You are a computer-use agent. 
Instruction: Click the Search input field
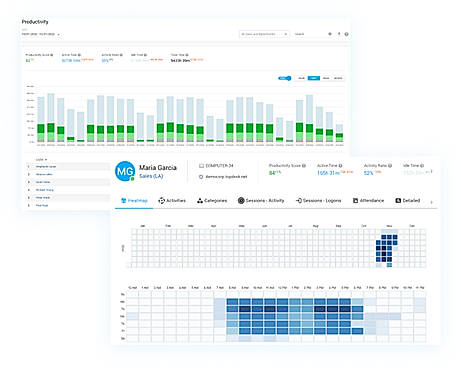308,34
